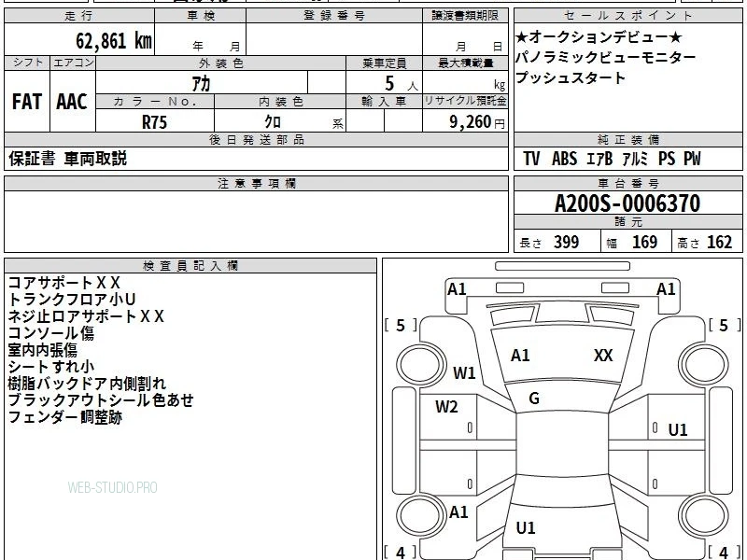
Task: Click the W1 mark on the diagram
Action: tap(464, 372)
